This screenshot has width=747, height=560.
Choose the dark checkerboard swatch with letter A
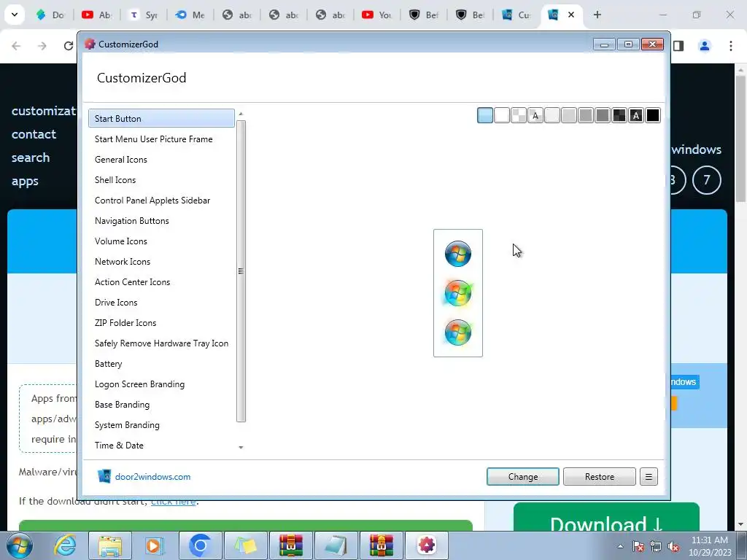pyautogui.click(x=636, y=115)
